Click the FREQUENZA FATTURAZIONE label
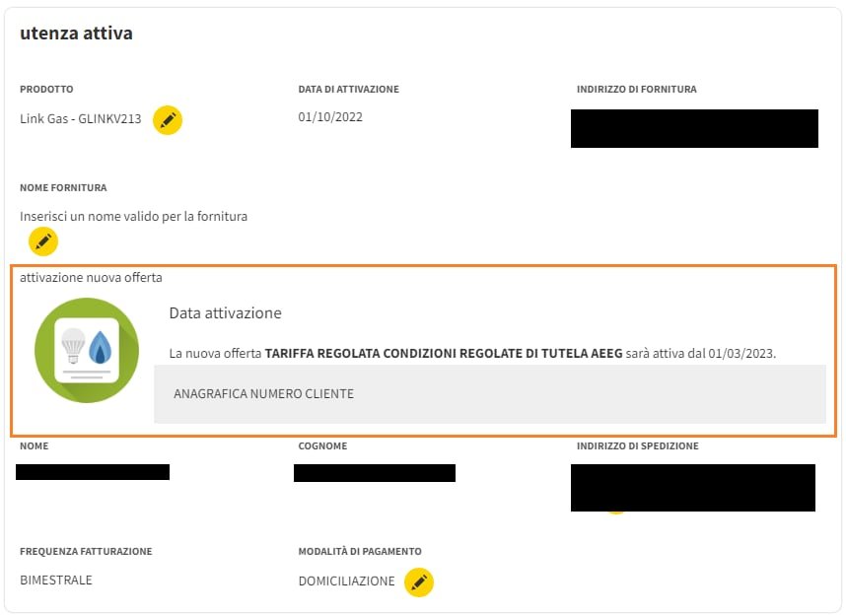 (x=86, y=552)
